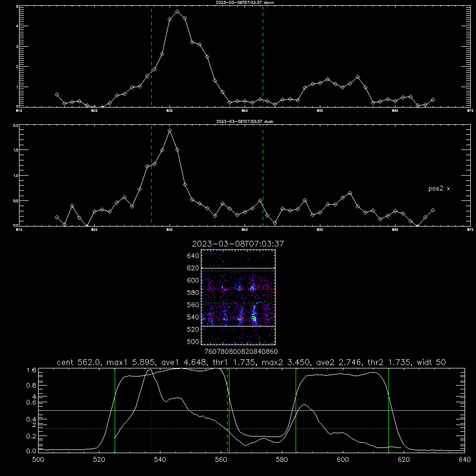Select y-axis label 0.8 on the bottom plot

[31, 386]
